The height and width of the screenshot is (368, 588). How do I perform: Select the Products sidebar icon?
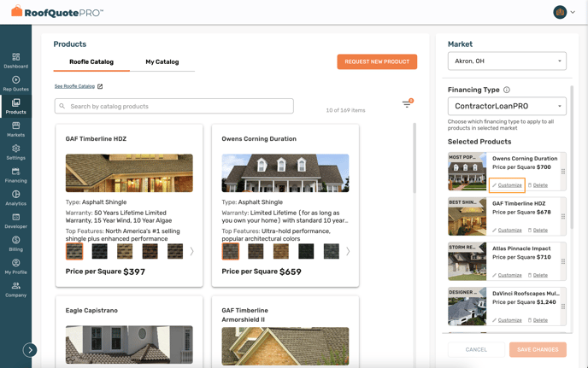pos(15,107)
